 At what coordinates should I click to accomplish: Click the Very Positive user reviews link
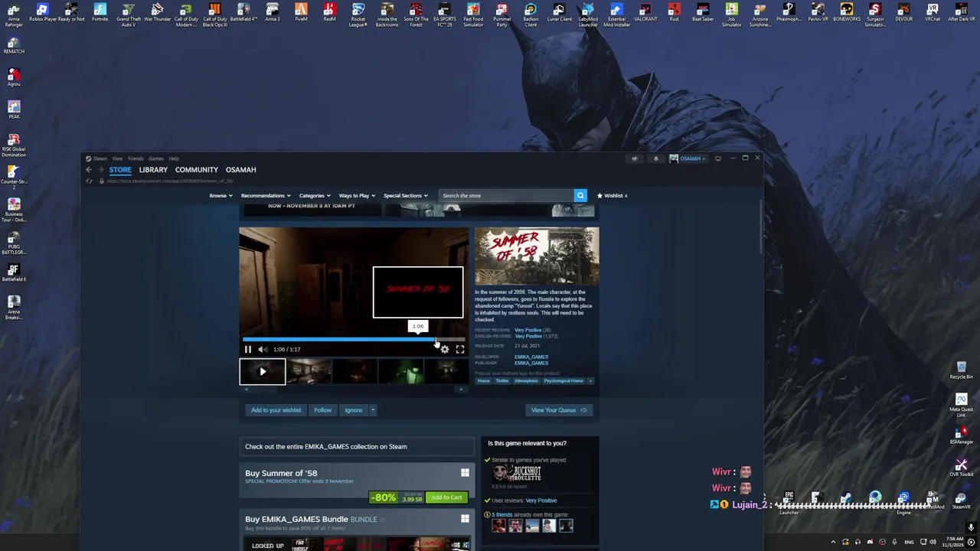coord(541,500)
